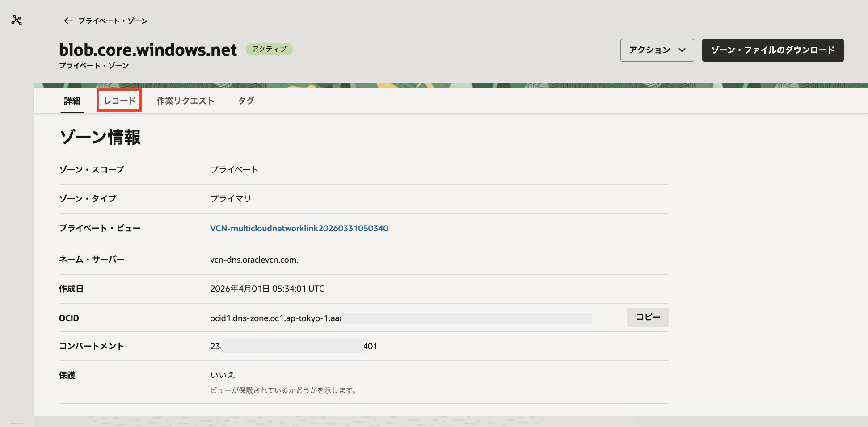Click the プライベート・ビュー field label
The image size is (868, 427).
tap(100, 228)
